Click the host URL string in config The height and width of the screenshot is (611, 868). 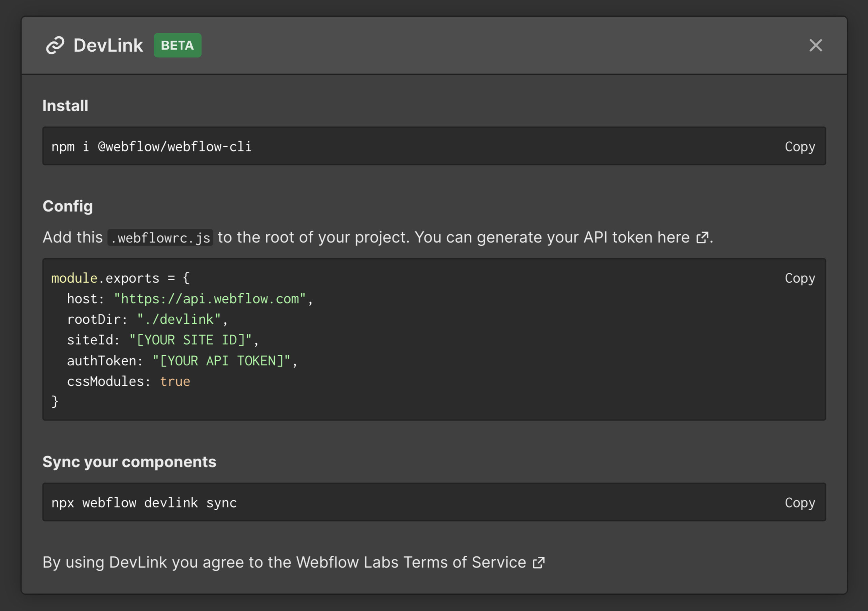(210, 299)
